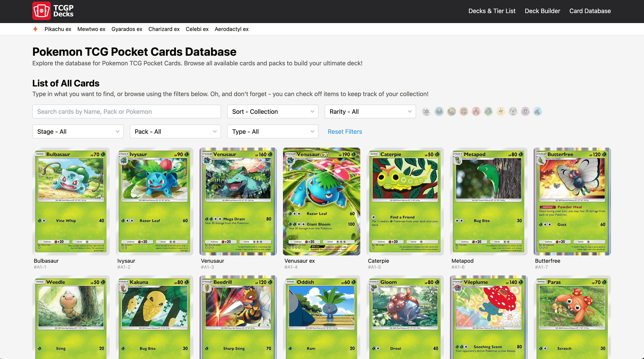Open the Sort - Collection dropdown
Image resolution: width=644 pixels, height=359 pixels.
click(273, 111)
